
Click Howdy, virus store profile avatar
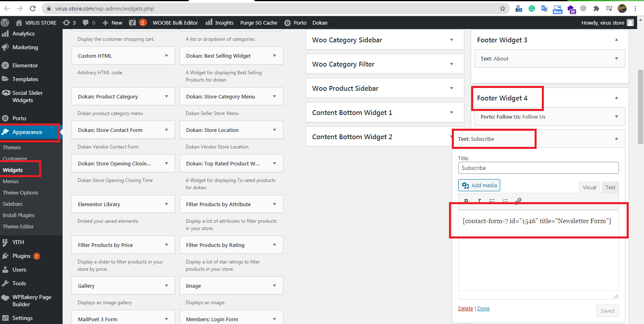click(x=630, y=23)
